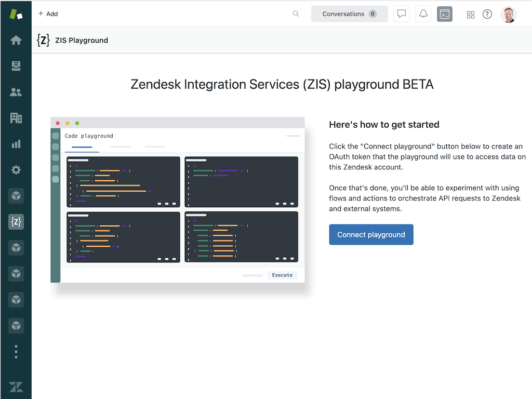Open the Zendesk products grid icon

[471, 15]
